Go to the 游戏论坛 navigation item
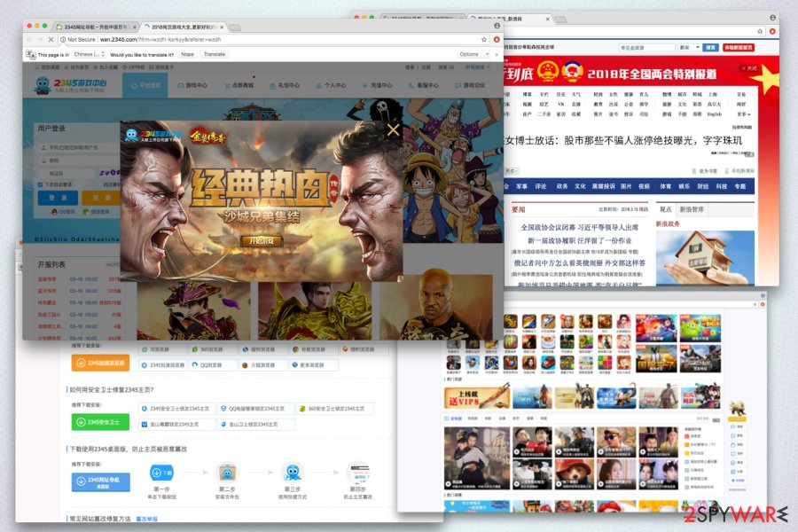798x532 pixels. pyautogui.click(x=470, y=85)
